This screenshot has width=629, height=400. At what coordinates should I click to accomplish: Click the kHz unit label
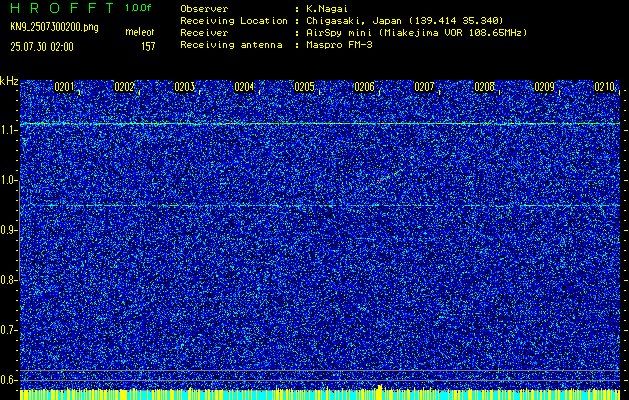point(9,81)
